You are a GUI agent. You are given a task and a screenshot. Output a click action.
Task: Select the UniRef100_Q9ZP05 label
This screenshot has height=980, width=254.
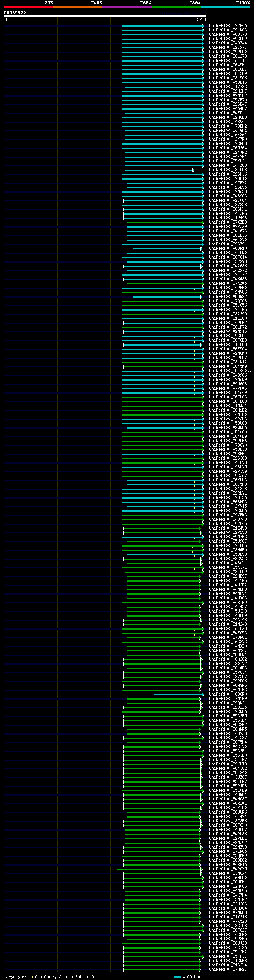[228, 524]
